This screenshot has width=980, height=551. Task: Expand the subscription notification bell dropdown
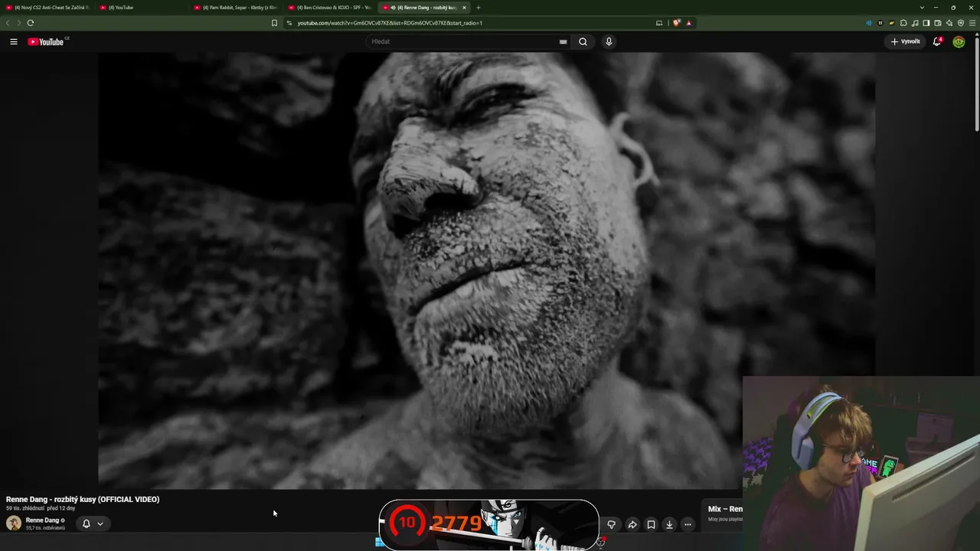93,523
